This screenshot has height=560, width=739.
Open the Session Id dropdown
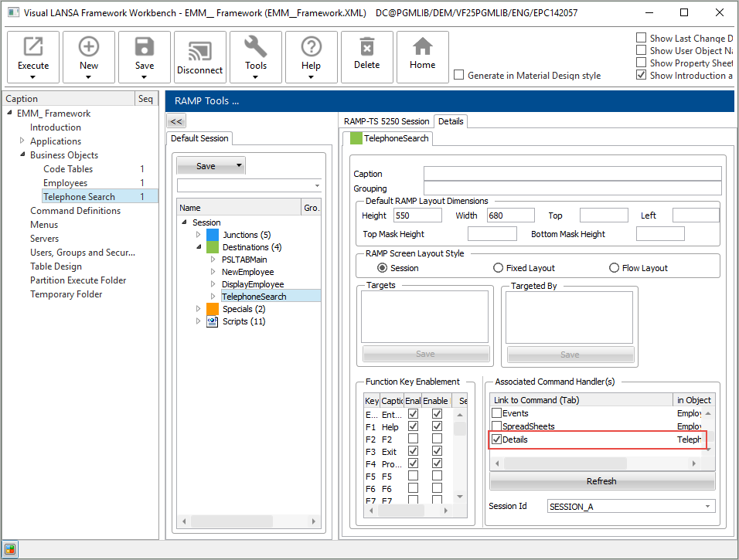pyautogui.click(x=707, y=507)
